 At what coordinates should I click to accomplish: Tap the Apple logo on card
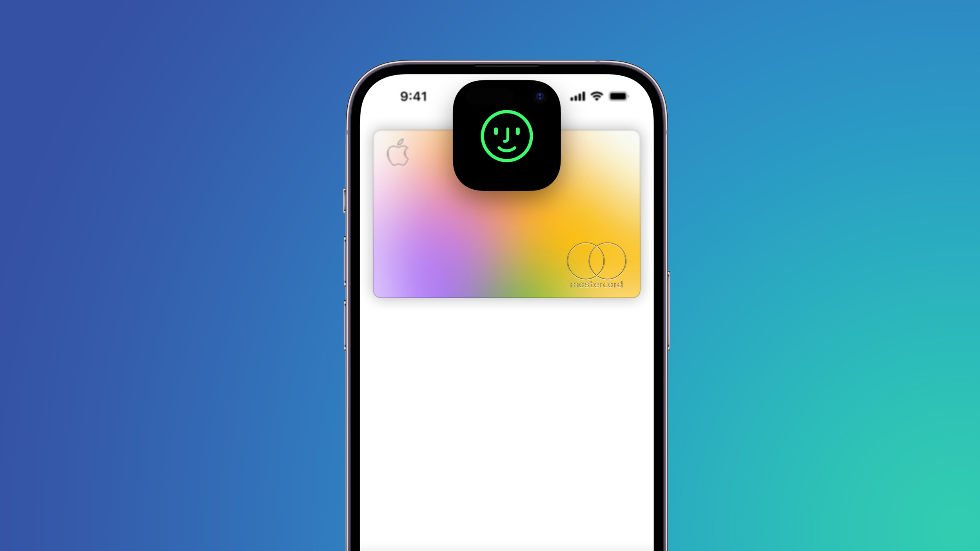399,153
